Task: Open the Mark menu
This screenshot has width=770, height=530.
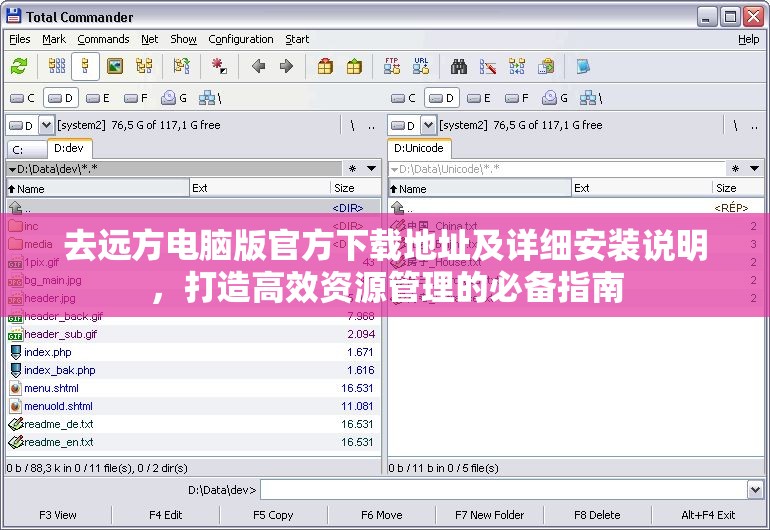Action: pos(54,39)
